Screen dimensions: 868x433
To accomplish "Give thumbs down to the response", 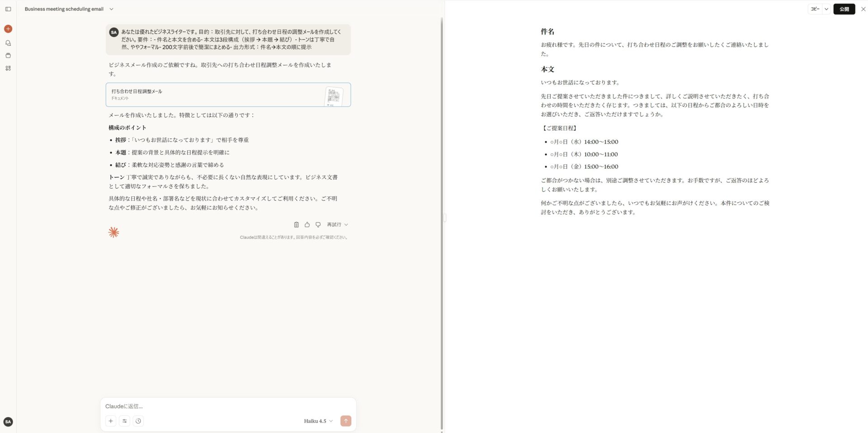I will click(318, 225).
